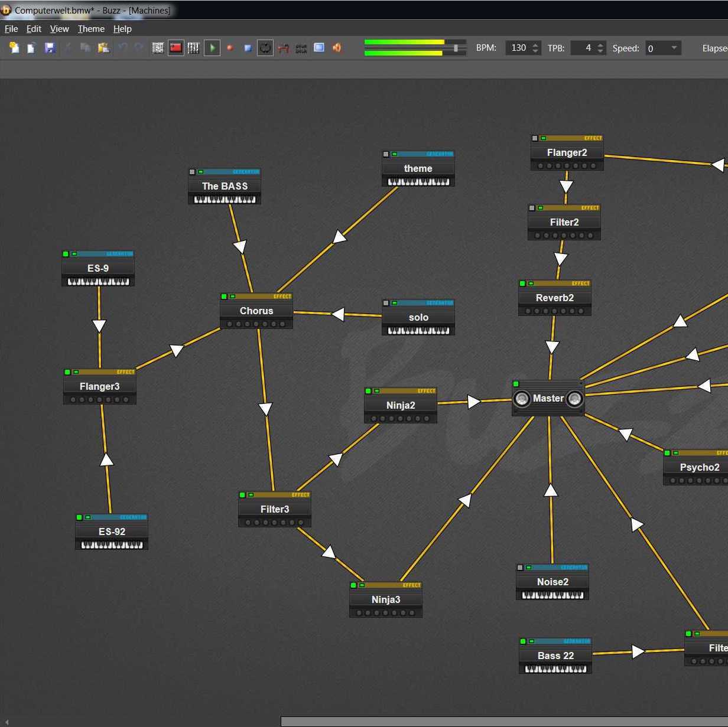Click the arrow connecting Chorus to Filter3

266,409
